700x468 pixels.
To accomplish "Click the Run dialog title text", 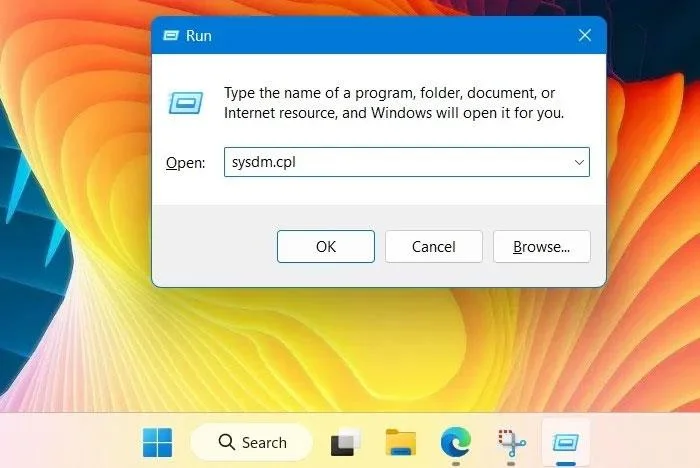I will pos(199,36).
